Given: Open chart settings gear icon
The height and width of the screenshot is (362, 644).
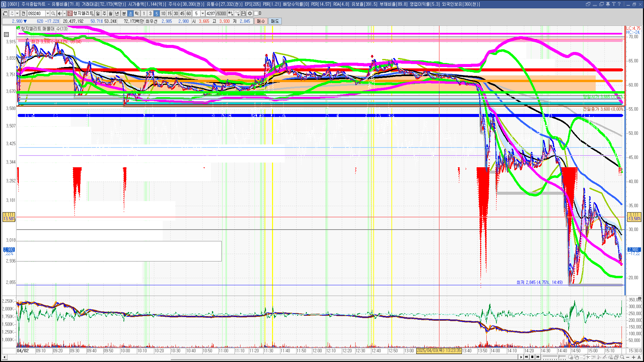Looking at the screenshot, I should point(250,13).
